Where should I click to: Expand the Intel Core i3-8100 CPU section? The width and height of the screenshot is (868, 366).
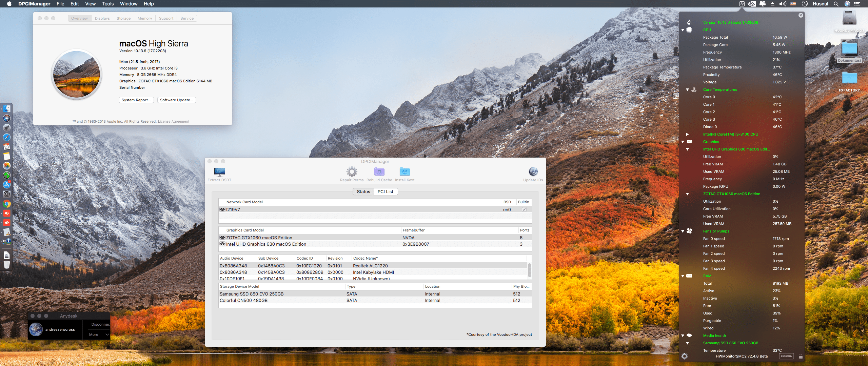pyautogui.click(x=687, y=135)
